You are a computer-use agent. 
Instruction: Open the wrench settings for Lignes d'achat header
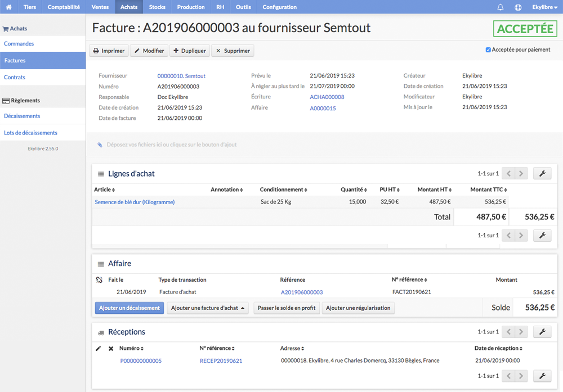point(542,174)
